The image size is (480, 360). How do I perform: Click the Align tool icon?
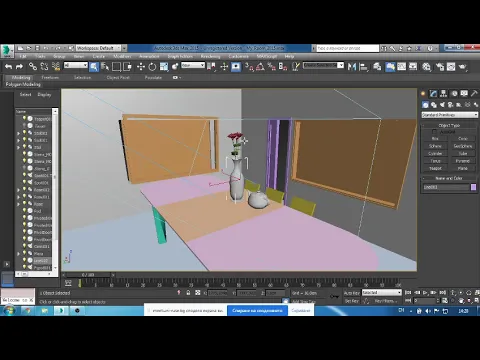coord(363,67)
